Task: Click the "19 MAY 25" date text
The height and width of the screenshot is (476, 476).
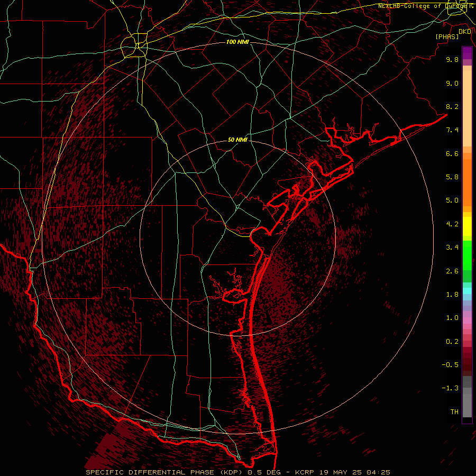Action: click(x=341, y=472)
